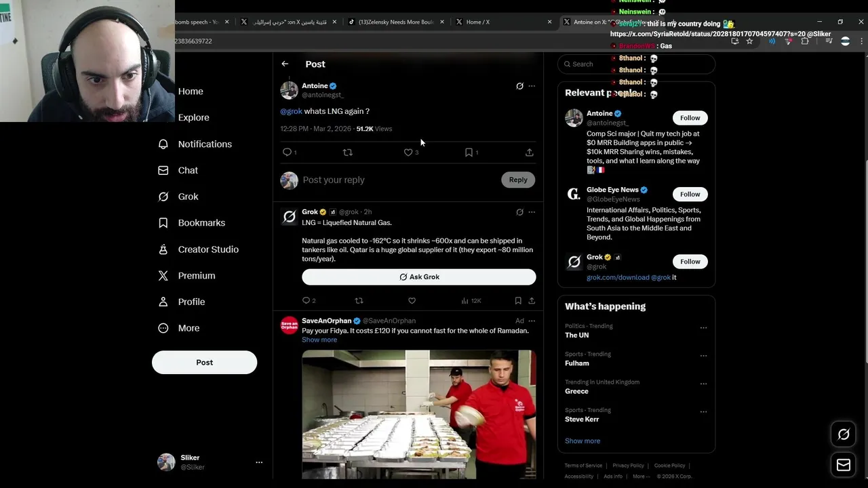
Task: Expand More footer options
Action: (x=641, y=476)
